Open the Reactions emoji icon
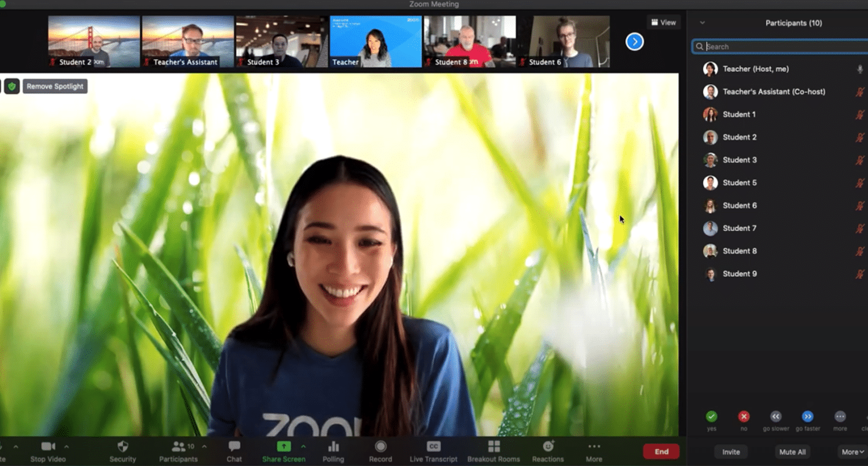The image size is (868, 466). (547, 447)
